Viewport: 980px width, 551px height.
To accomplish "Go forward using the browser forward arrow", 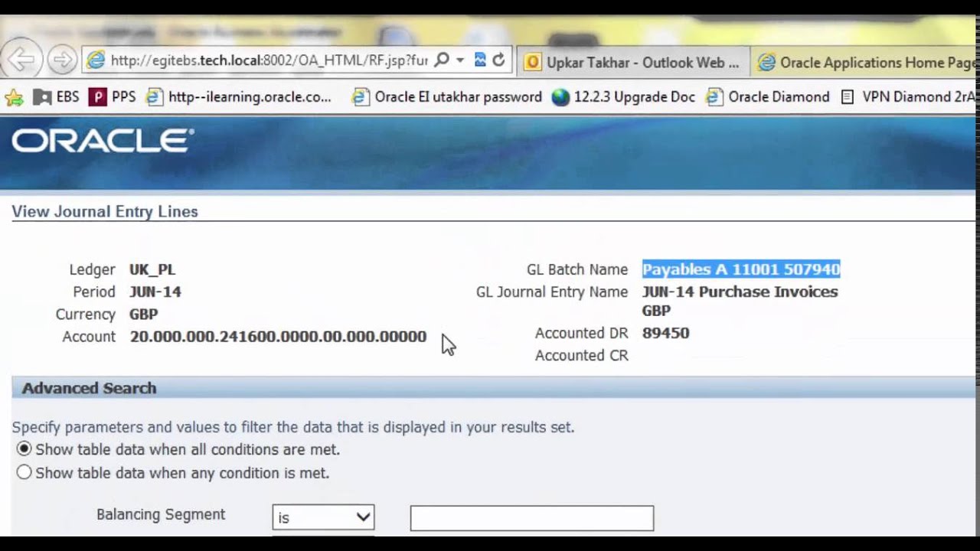I will point(62,60).
